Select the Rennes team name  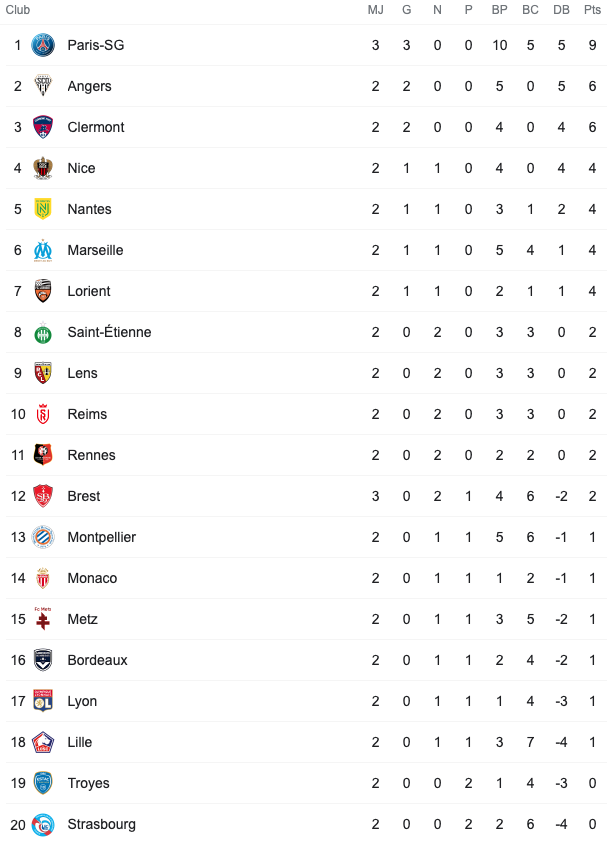pos(91,455)
